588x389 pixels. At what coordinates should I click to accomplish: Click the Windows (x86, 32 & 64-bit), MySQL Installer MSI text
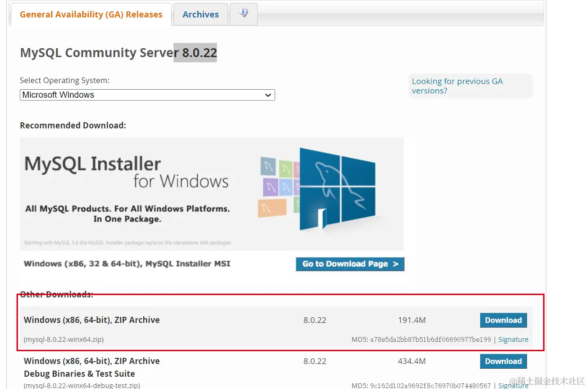click(127, 263)
